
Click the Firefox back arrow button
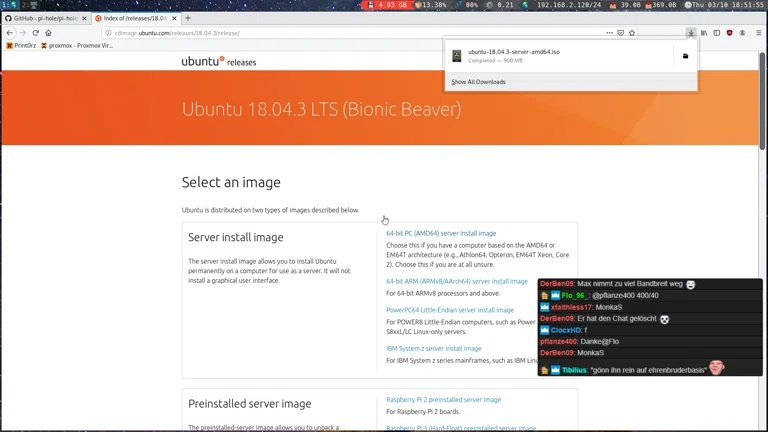click(x=10, y=33)
